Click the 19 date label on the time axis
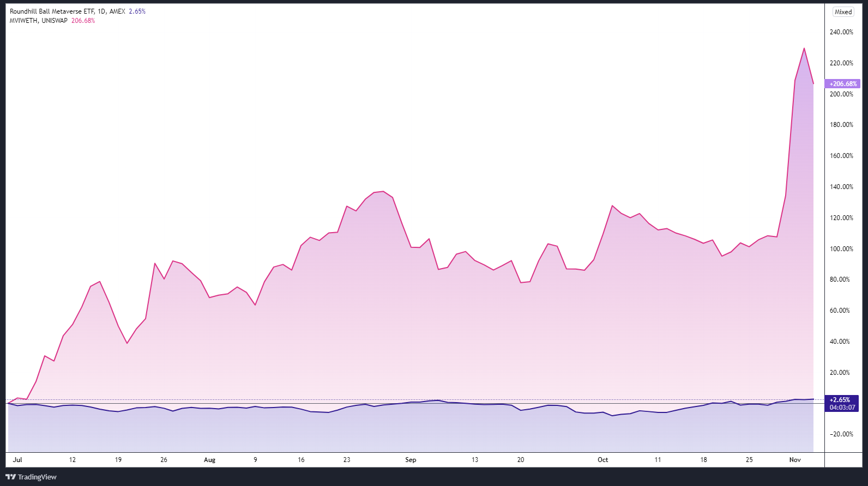Screen dimensions: 868x486 118,460
